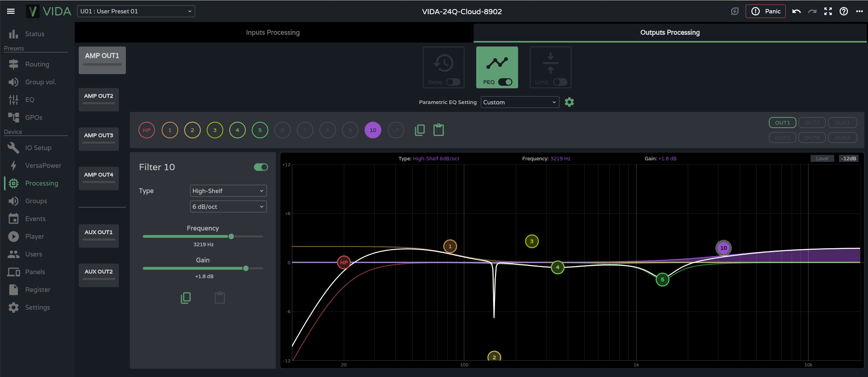
Task: Disable Filter 10 toggle
Action: pyautogui.click(x=261, y=167)
